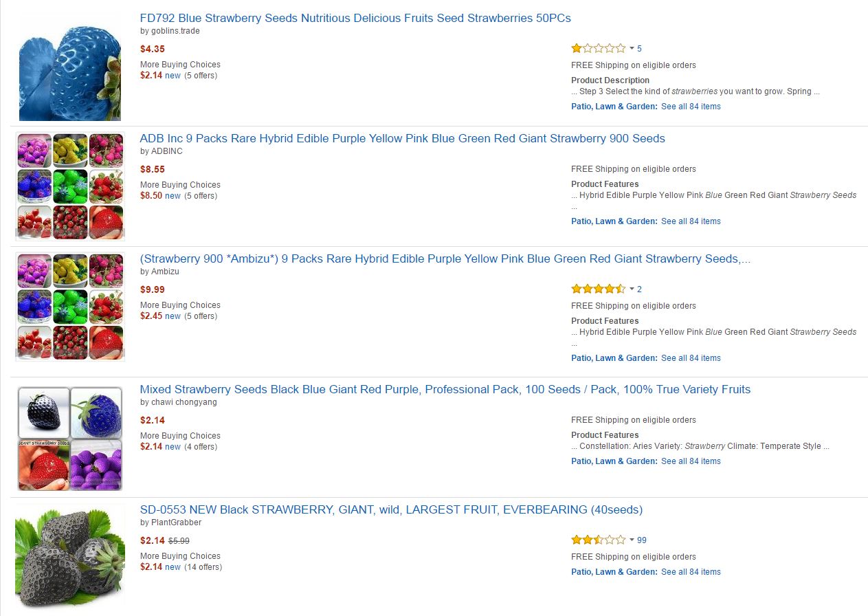Viewport: 868px width, 616px height.
Task: Open FD792 Blue Strawberry Seeds title link
Action: (x=355, y=18)
